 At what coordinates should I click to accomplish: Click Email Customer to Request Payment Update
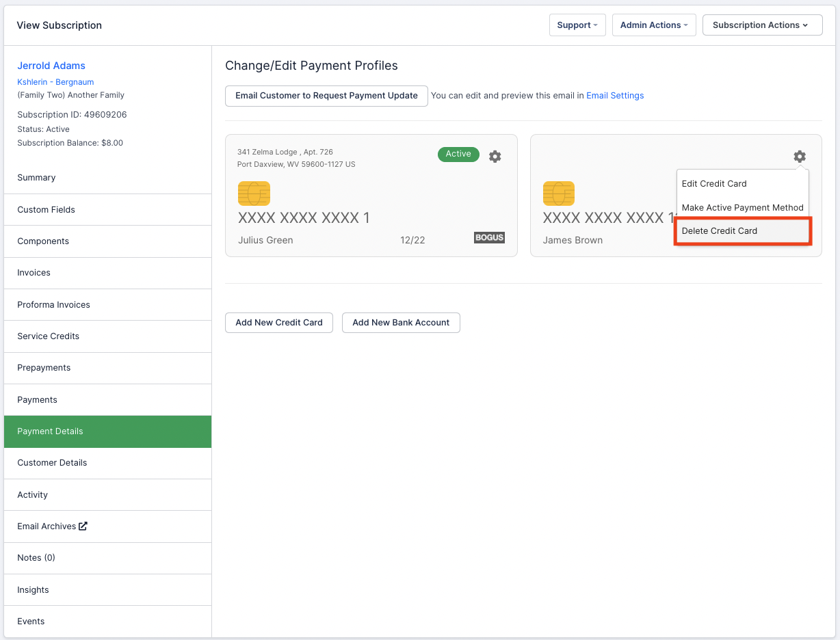[x=326, y=96]
